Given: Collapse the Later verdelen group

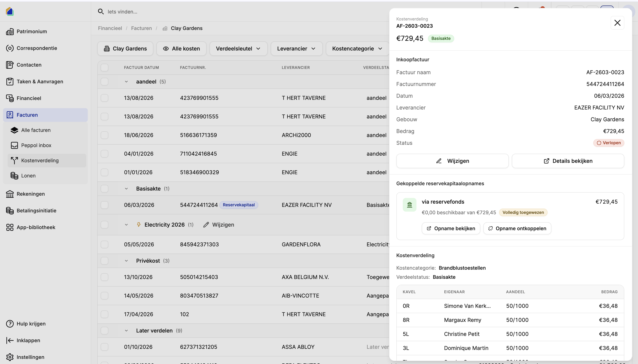Looking at the screenshot, I should [x=126, y=330].
